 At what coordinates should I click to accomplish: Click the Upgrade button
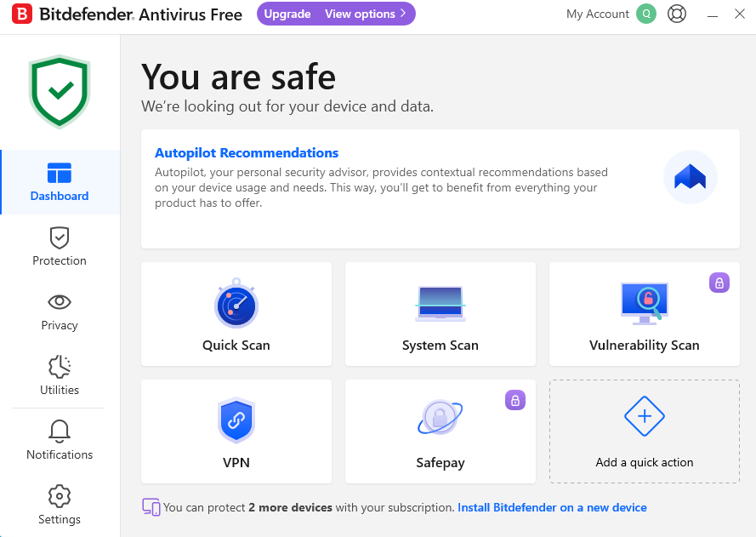tap(287, 14)
